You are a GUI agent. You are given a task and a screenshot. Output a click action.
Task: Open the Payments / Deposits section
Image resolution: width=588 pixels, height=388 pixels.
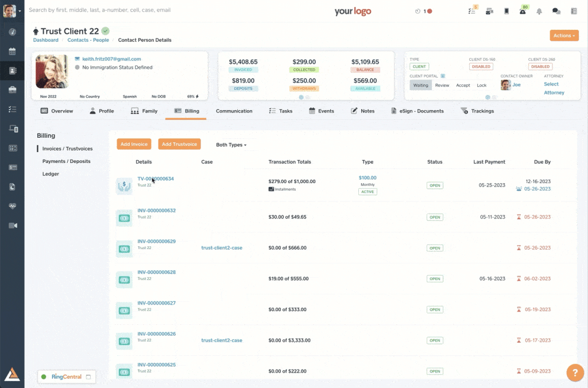tap(66, 161)
